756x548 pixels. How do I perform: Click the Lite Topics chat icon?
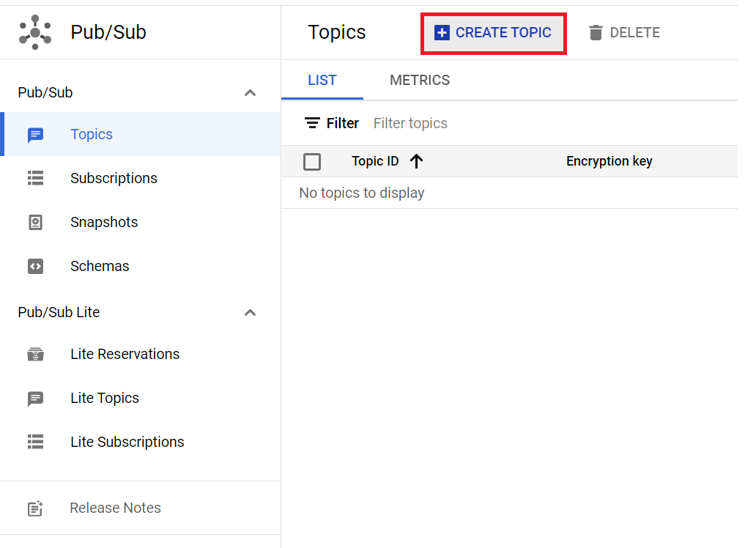point(35,399)
